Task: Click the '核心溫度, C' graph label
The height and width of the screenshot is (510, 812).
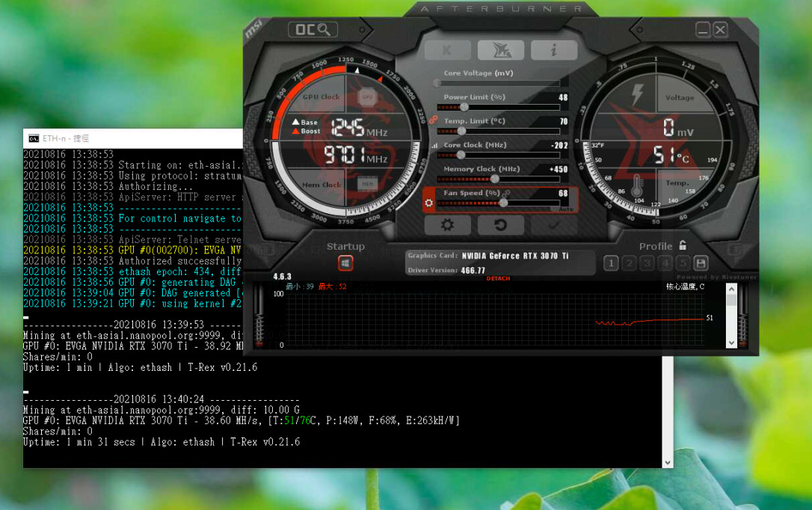Action: tap(685, 286)
